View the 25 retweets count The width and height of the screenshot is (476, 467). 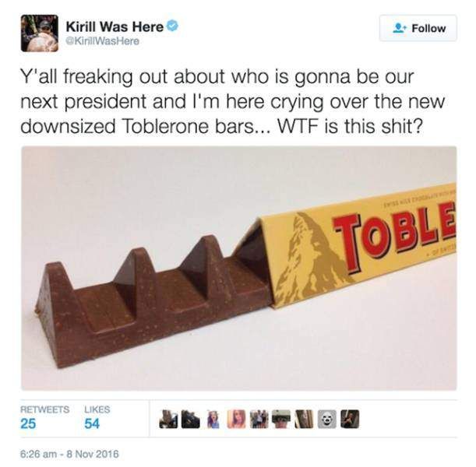[x=28, y=423]
